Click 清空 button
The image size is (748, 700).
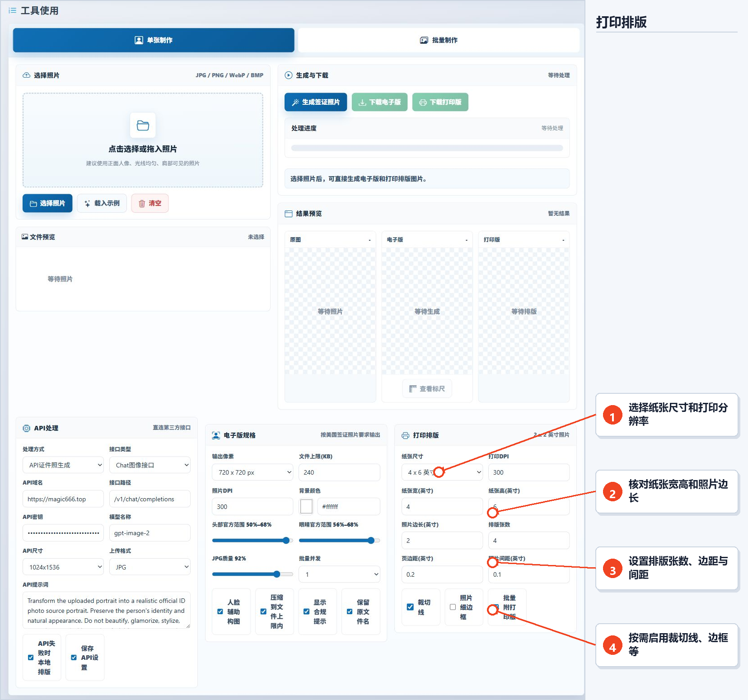[x=150, y=203]
